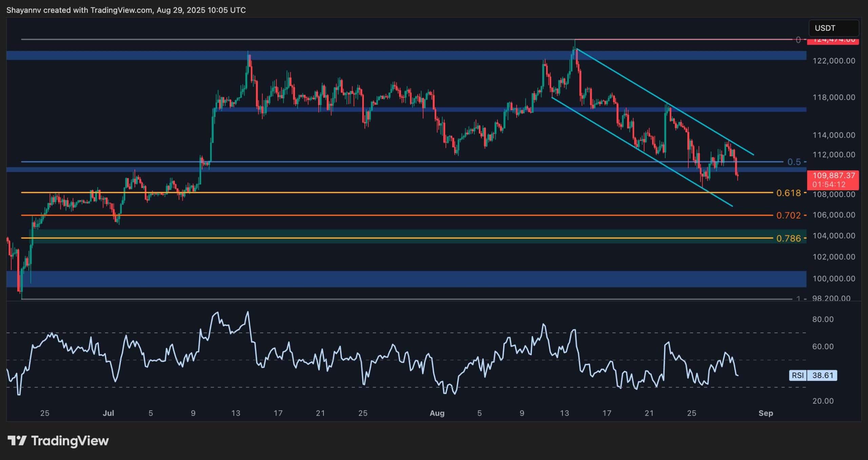Click the Shayannv TradingView.com attribution header
This screenshot has width=868, height=460.
tap(126, 10)
